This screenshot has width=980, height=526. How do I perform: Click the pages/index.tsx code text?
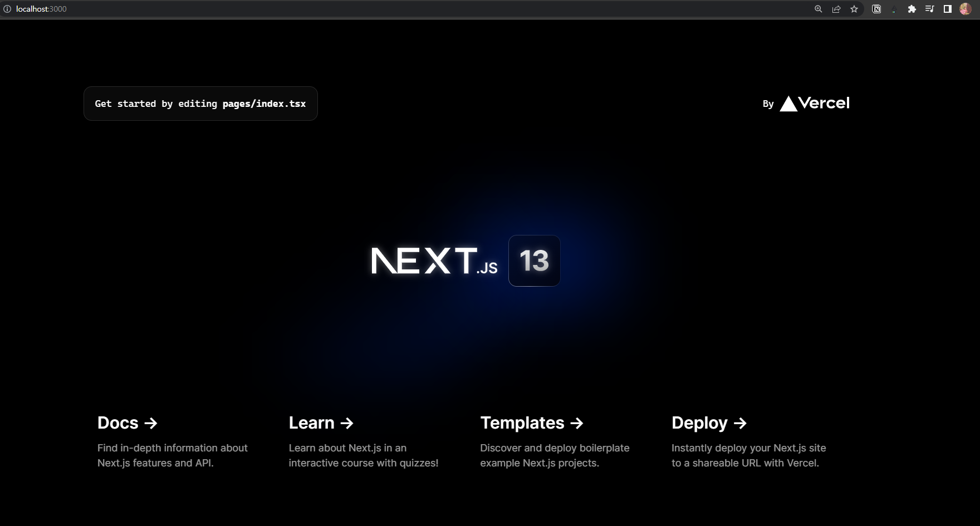point(264,104)
